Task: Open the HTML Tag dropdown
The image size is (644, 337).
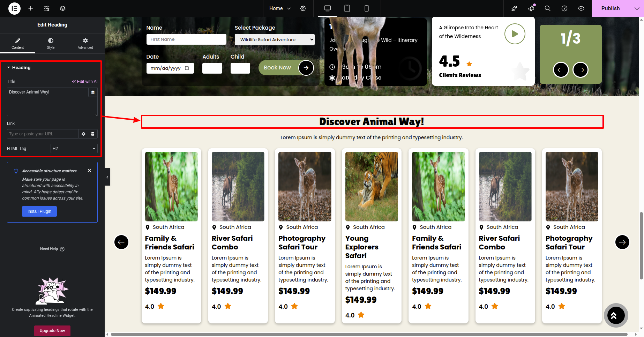Action: (74, 149)
